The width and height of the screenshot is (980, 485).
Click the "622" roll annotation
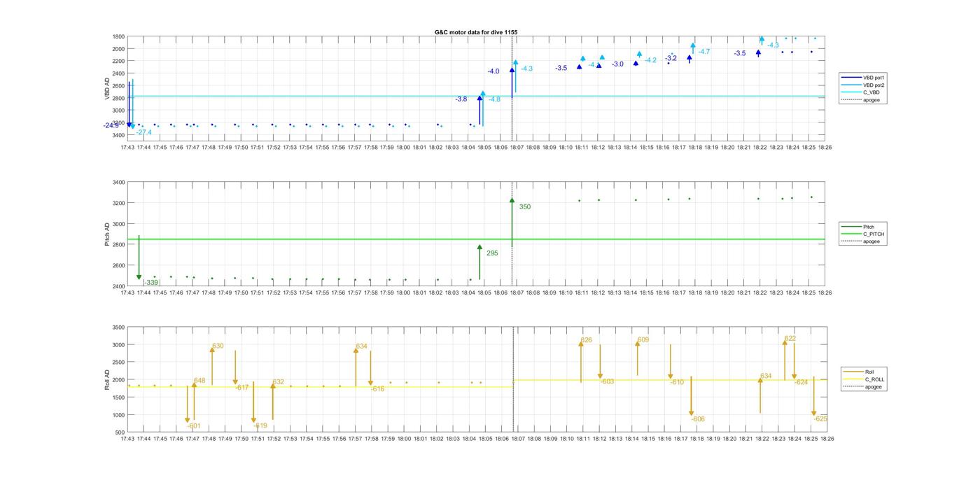(x=790, y=339)
